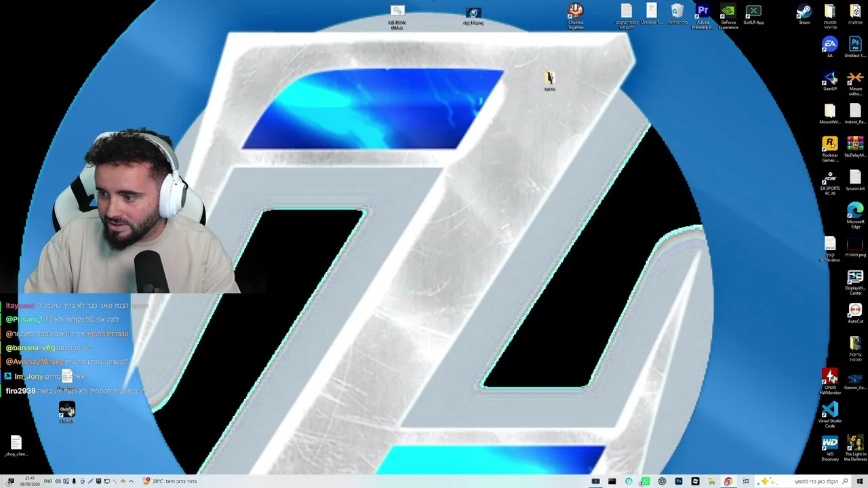The width and height of the screenshot is (868, 488).
Task: Open the EA app shortcut
Action: [830, 47]
